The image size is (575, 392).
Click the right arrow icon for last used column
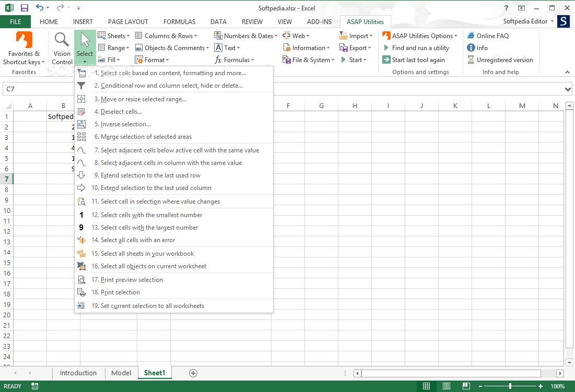pyautogui.click(x=81, y=188)
